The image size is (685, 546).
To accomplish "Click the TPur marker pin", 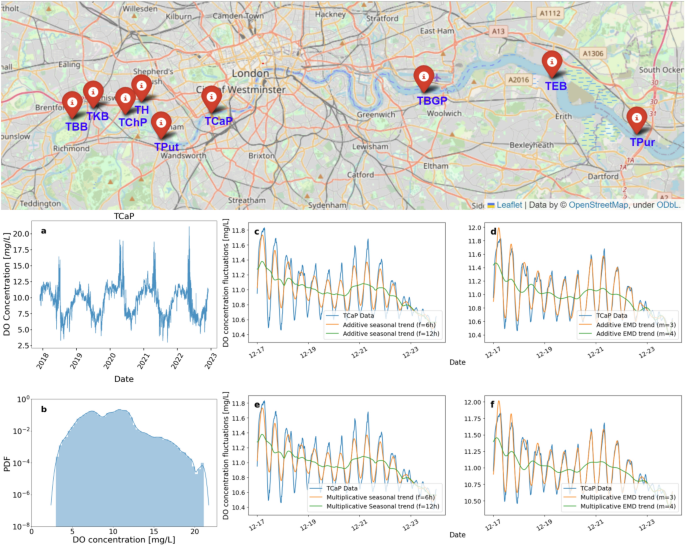I will [636, 119].
